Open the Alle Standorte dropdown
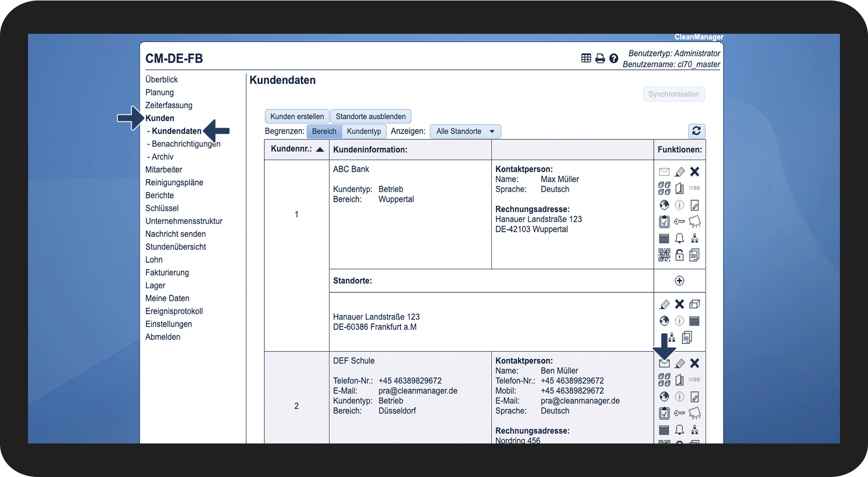The image size is (868, 477). (x=465, y=131)
